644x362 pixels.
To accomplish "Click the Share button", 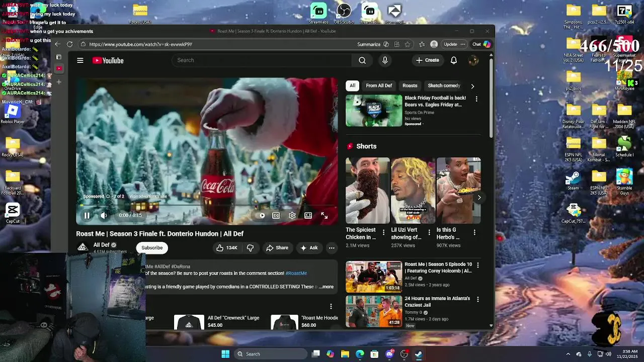I will coord(277,248).
